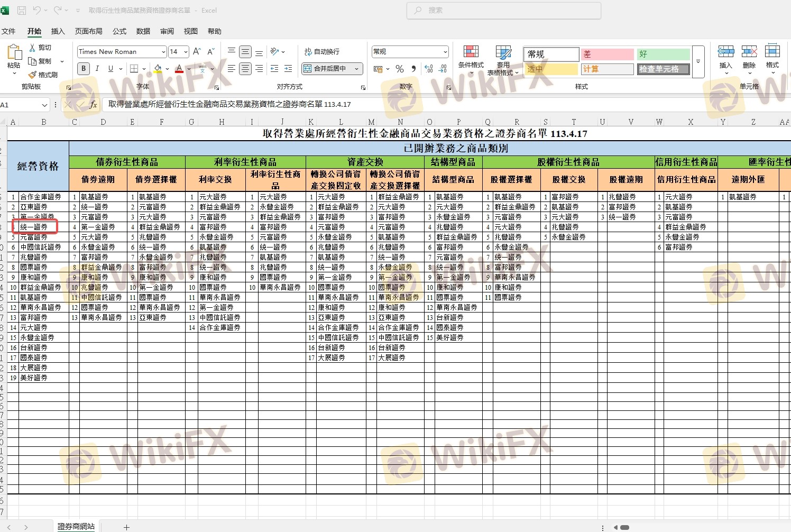Toggle align text left
This screenshot has width=791, height=532.
(232, 68)
